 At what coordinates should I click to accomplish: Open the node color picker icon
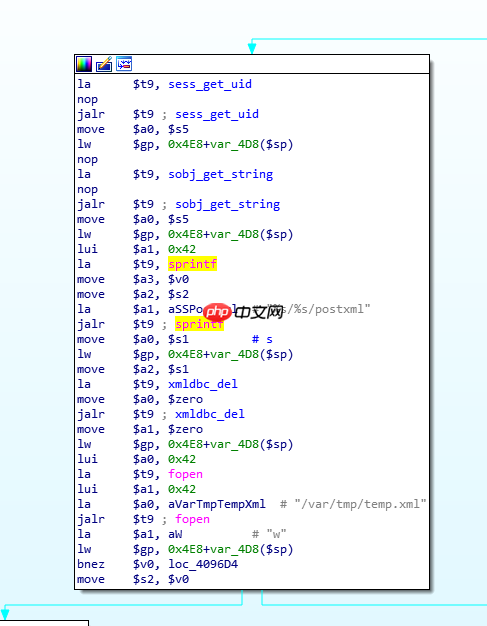[84, 64]
